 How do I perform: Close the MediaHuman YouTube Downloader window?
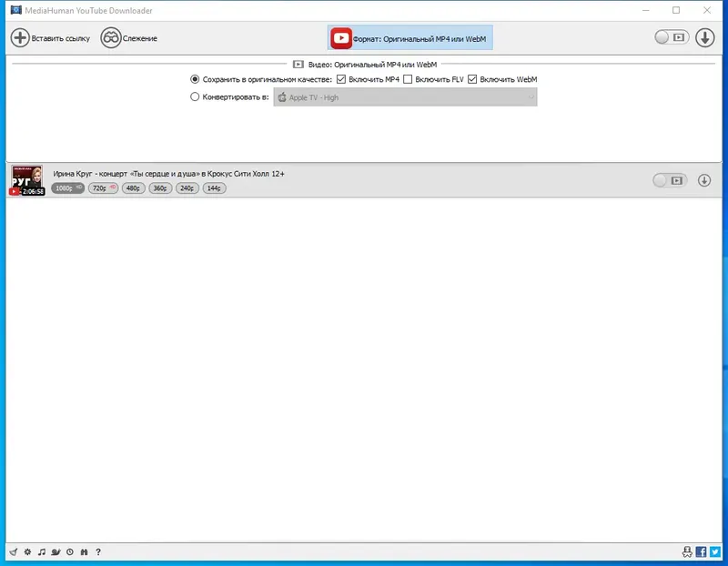click(707, 10)
